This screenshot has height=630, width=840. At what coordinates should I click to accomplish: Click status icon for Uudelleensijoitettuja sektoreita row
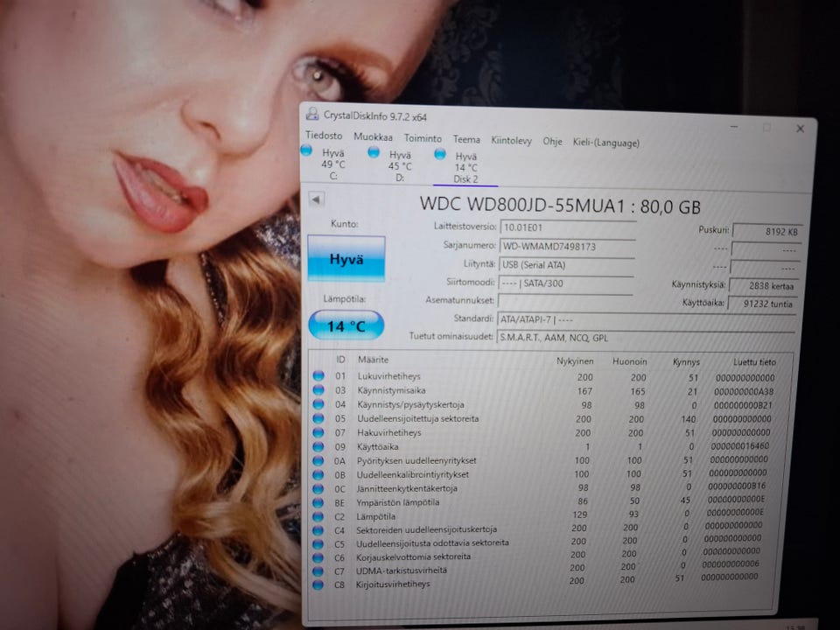point(318,418)
